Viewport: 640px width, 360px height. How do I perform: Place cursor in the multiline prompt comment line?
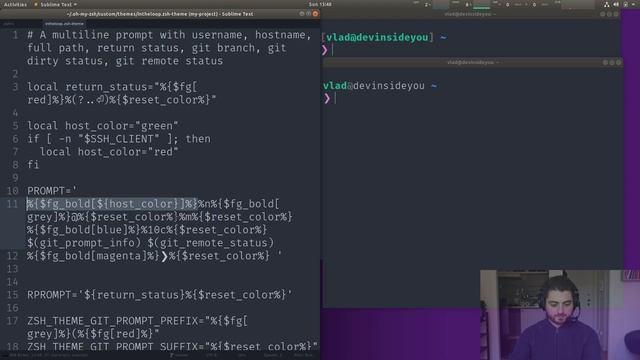[169, 48]
